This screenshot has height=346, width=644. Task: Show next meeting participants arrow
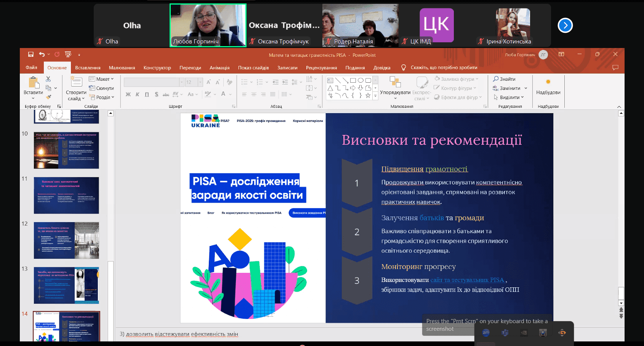pos(565,26)
